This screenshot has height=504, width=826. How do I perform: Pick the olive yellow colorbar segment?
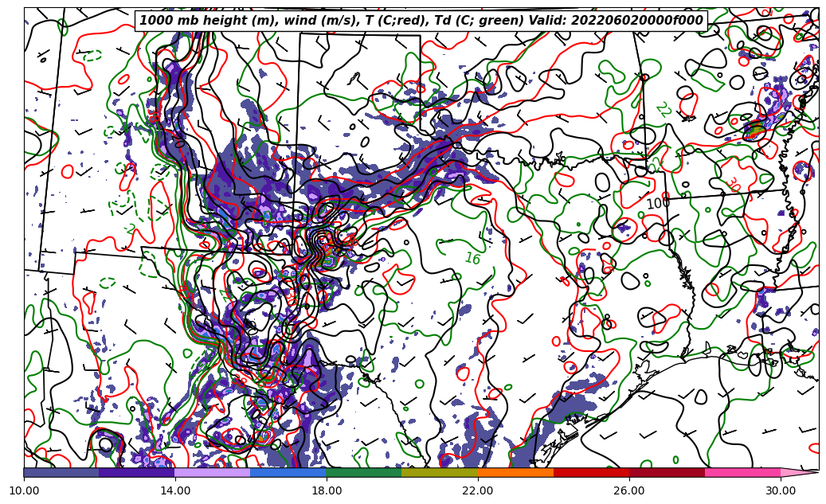[440, 472]
